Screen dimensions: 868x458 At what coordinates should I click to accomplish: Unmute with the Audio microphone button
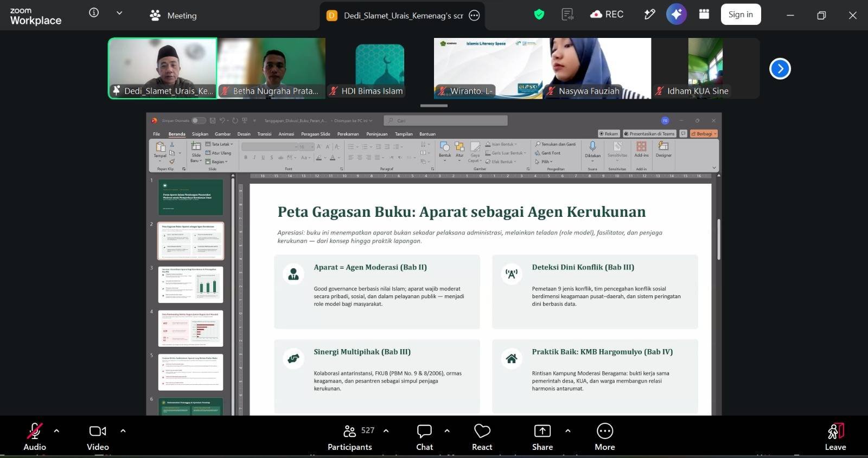click(35, 436)
